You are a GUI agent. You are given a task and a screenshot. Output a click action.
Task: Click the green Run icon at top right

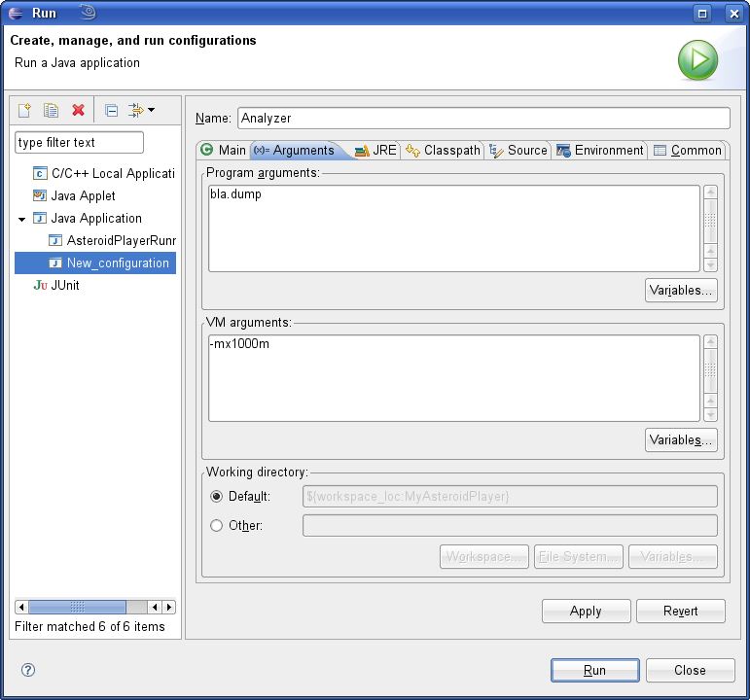click(697, 60)
